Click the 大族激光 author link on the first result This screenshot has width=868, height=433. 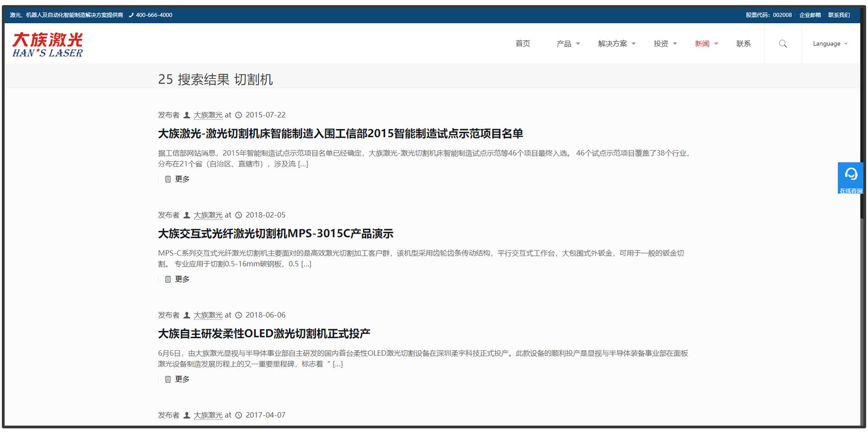(x=208, y=115)
